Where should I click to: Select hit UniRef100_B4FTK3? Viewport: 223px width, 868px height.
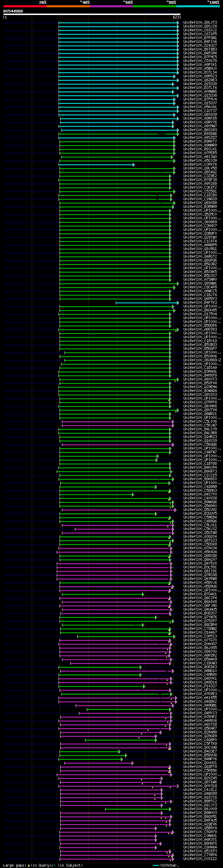pyautogui.click(x=200, y=303)
